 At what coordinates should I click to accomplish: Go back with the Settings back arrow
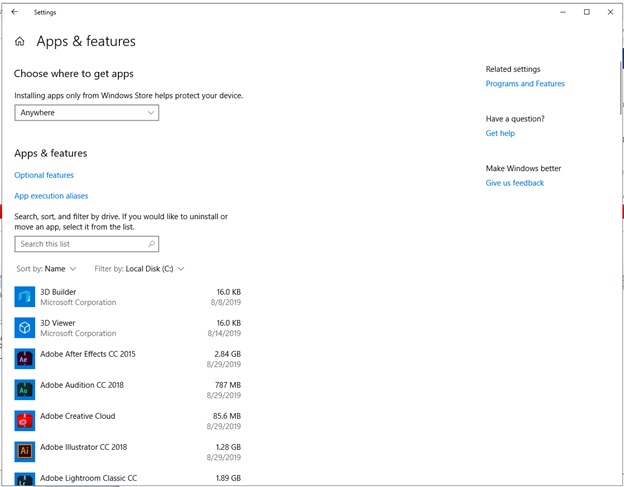(x=15, y=12)
